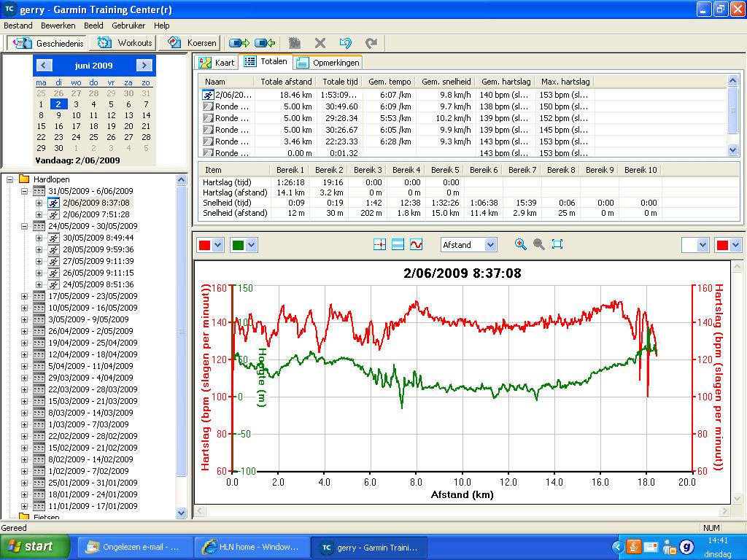Collapse week 31/05/2009 - 6/06/2009
747x560 pixels.
pyautogui.click(x=24, y=192)
